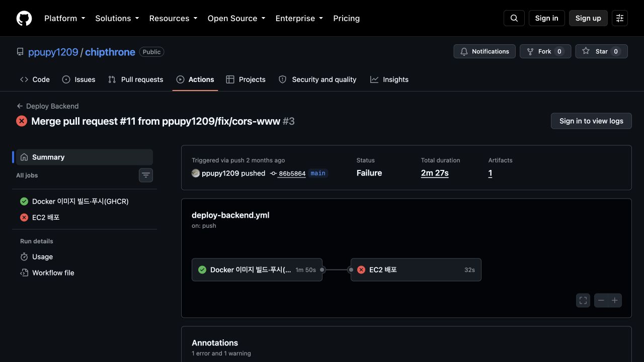Click the repository book icon
Screen dimensions: 644x362
point(20,52)
